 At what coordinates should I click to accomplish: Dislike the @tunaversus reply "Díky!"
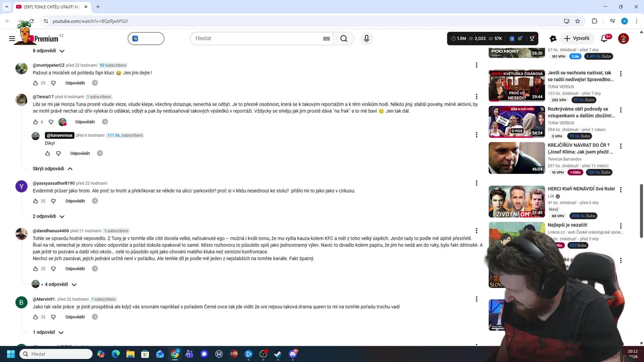[58, 153]
